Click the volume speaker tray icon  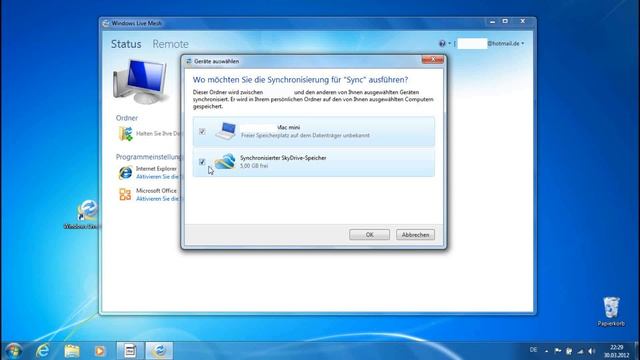point(591,351)
